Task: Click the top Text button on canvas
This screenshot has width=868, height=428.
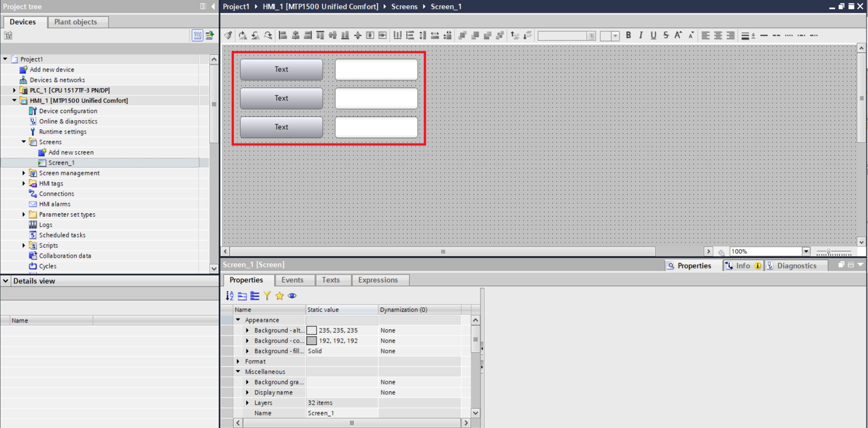Action: (281, 69)
